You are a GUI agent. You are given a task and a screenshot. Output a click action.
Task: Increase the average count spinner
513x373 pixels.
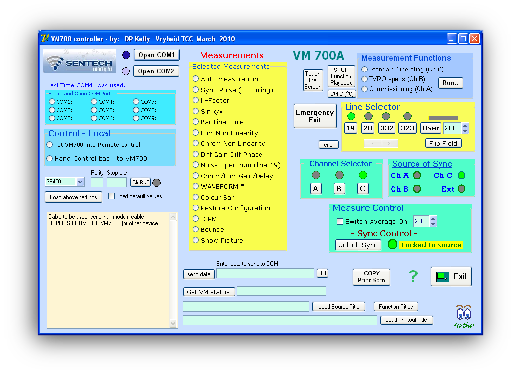pyautogui.click(x=433, y=219)
